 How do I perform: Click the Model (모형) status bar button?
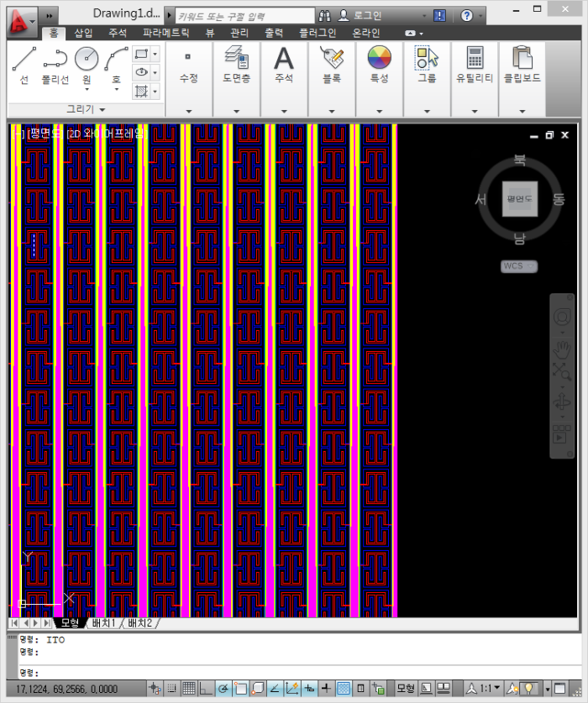click(x=406, y=689)
